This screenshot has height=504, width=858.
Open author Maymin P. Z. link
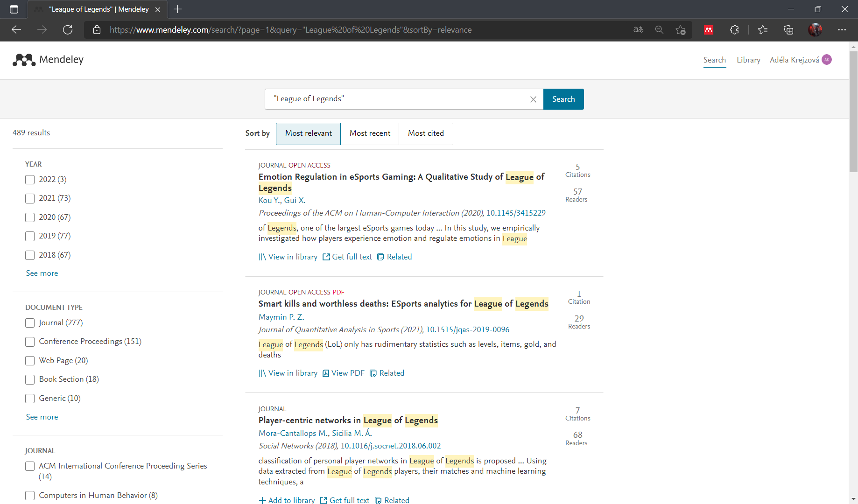point(281,317)
